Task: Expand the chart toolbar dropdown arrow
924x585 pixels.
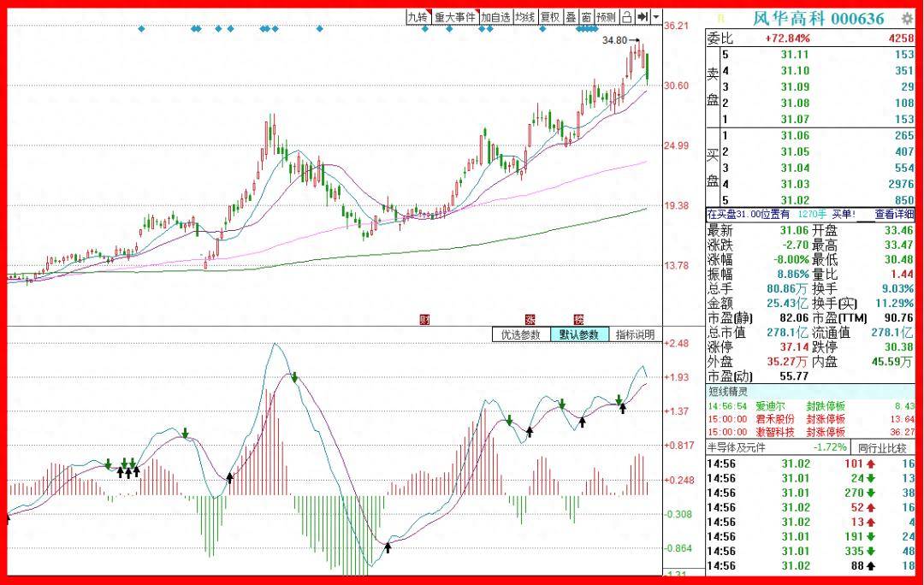Action: pyautogui.click(x=656, y=17)
